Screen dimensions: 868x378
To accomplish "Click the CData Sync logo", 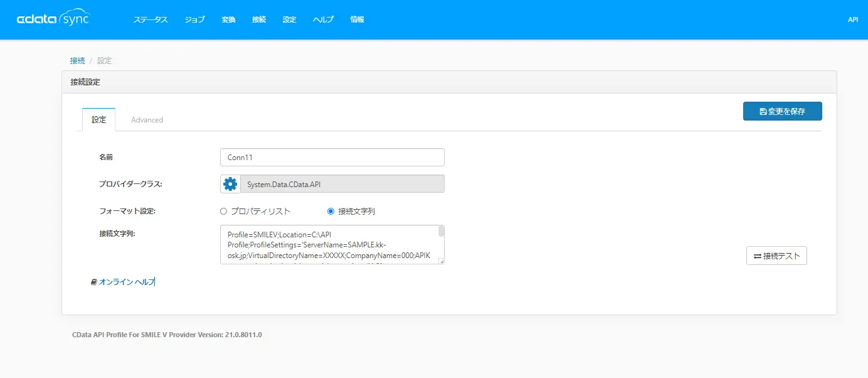I will coord(53,19).
